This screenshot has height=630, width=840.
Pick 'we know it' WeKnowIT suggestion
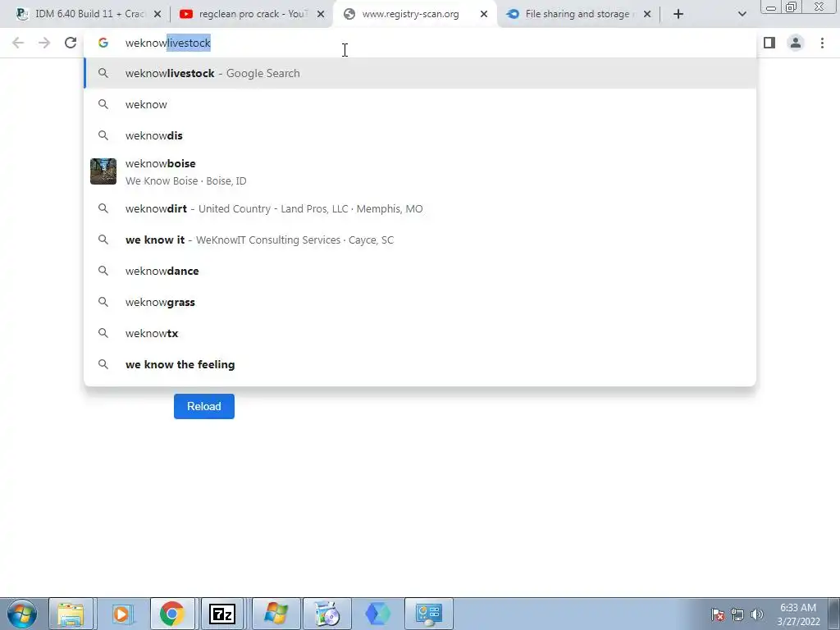[x=420, y=240]
